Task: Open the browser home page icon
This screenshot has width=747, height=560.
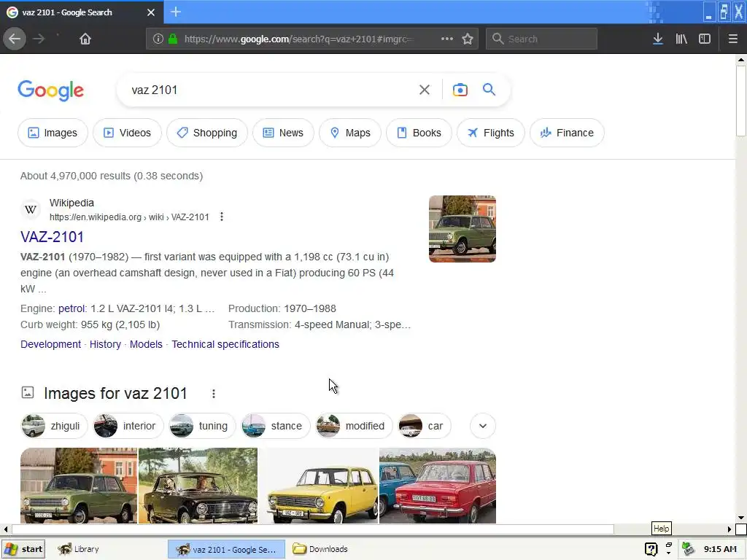Action: (x=85, y=39)
